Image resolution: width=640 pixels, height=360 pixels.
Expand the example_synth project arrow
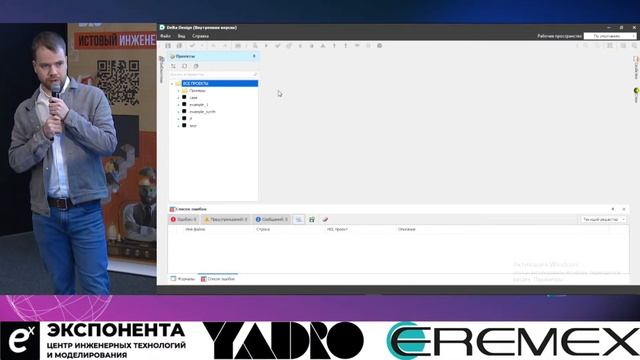pos(178,111)
